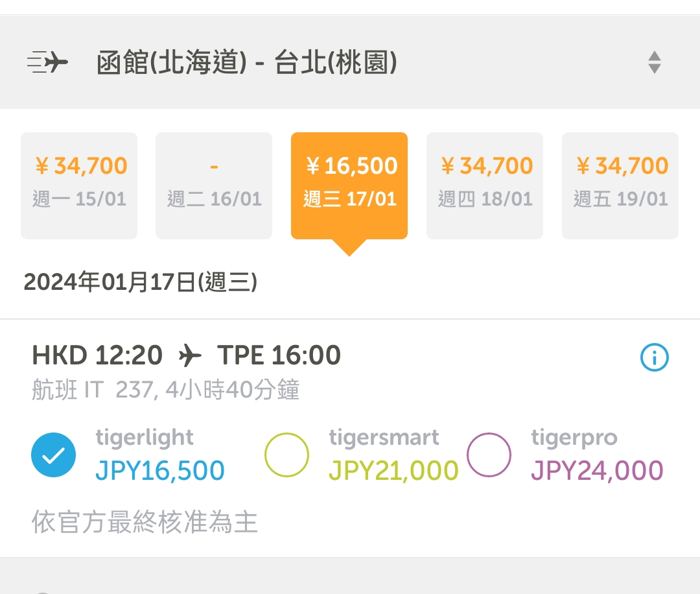Click TPE 16:00 arrival time

[x=279, y=355]
